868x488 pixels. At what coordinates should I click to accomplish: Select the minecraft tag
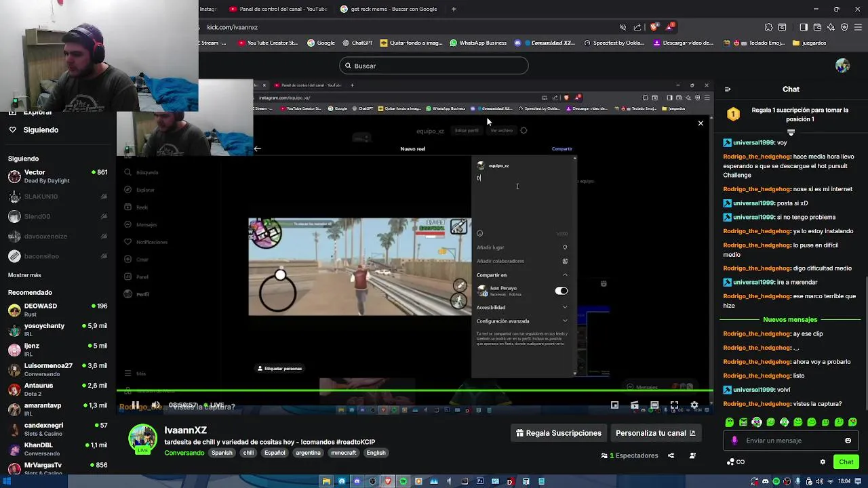coord(343,453)
